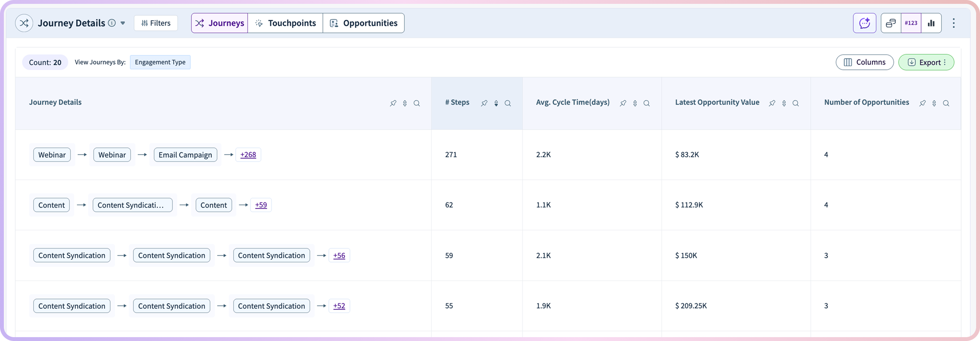980x341 pixels.
Task: Sort by Avg. Cycle Time column
Action: 635,103
